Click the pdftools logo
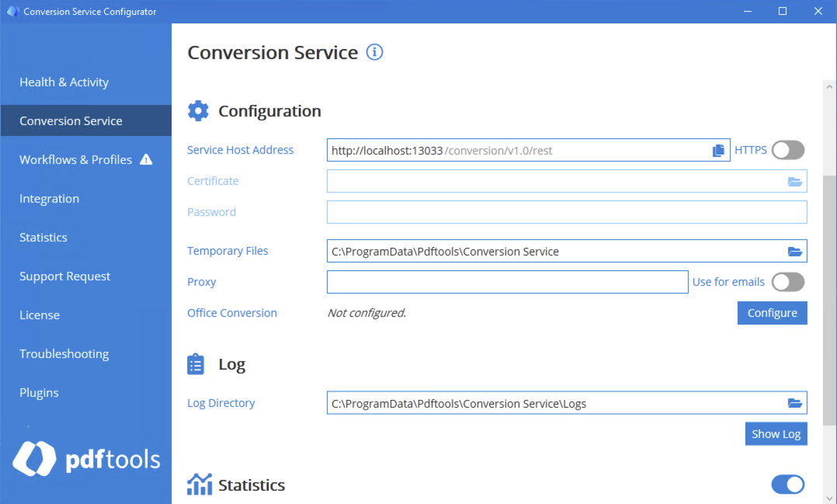Viewport: 837px width, 504px height. coord(86,459)
